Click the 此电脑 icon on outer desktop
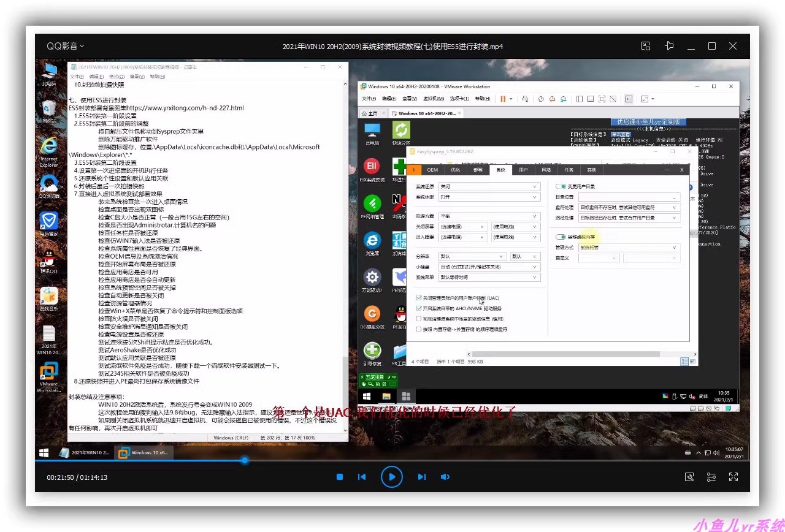The image size is (785, 532). click(49, 74)
